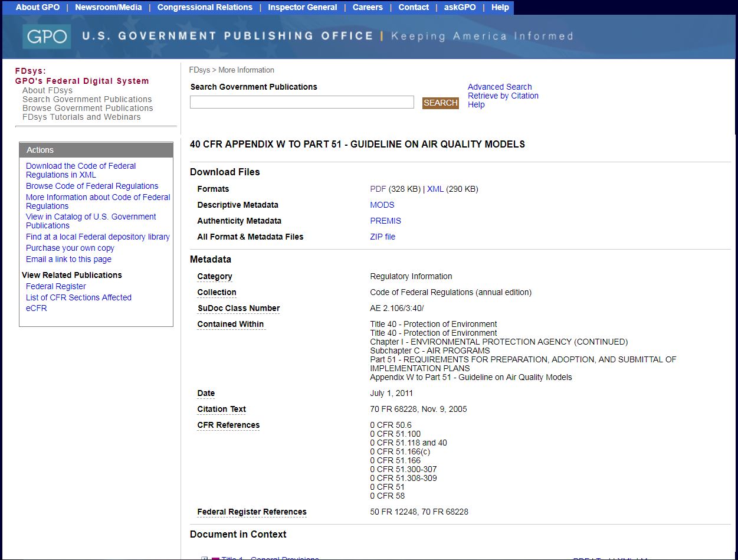
Task: Open the PREMIS authenticity metadata
Action: [x=385, y=221]
